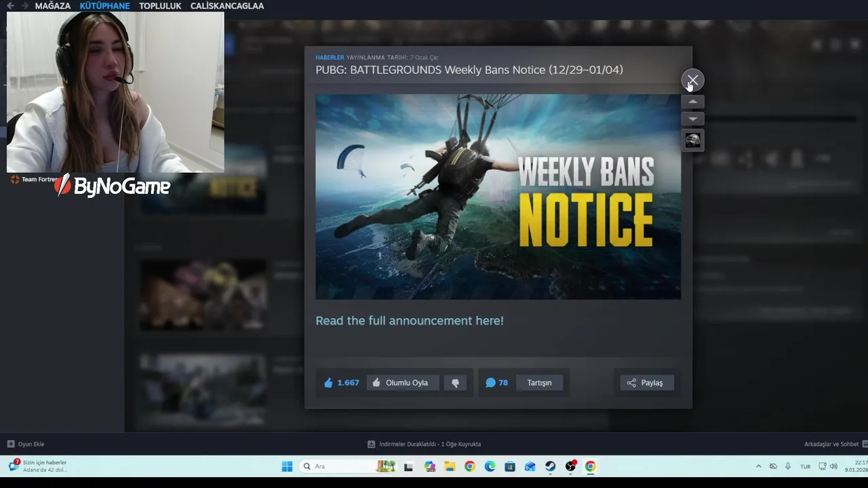Select Team Fortress in the library list
Viewport: 868px width, 488px height.
pyautogui.click(x=34, y=180)
